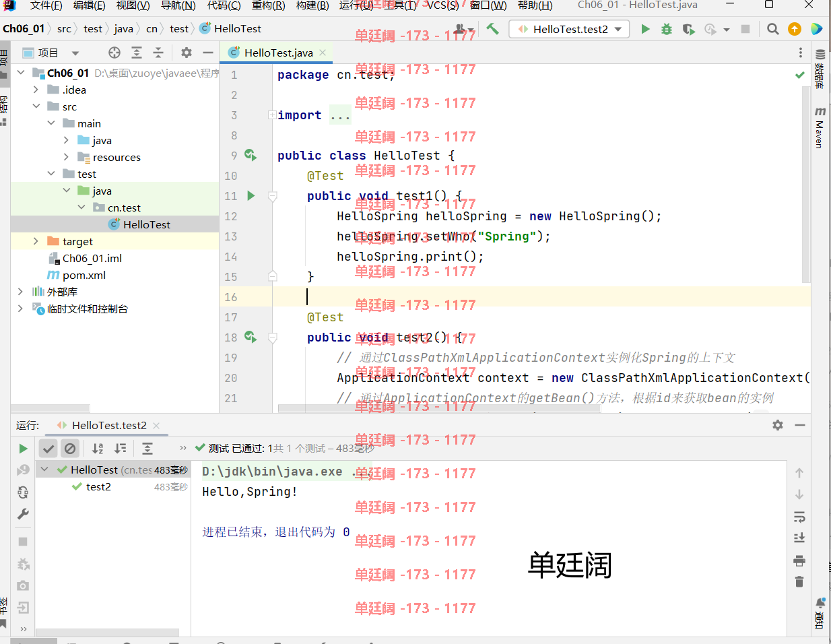Click the orange update arrow icon

(x=795, y=29)
